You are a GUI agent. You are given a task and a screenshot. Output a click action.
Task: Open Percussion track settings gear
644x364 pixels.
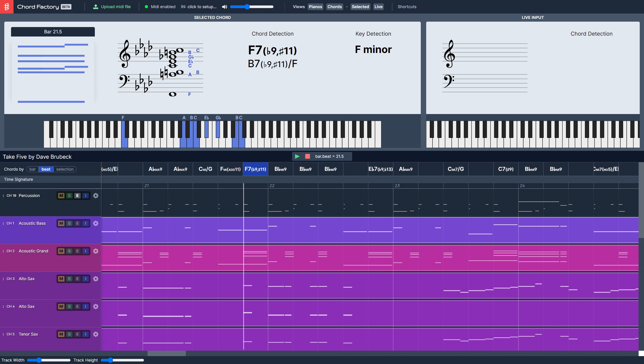point(96,196)
